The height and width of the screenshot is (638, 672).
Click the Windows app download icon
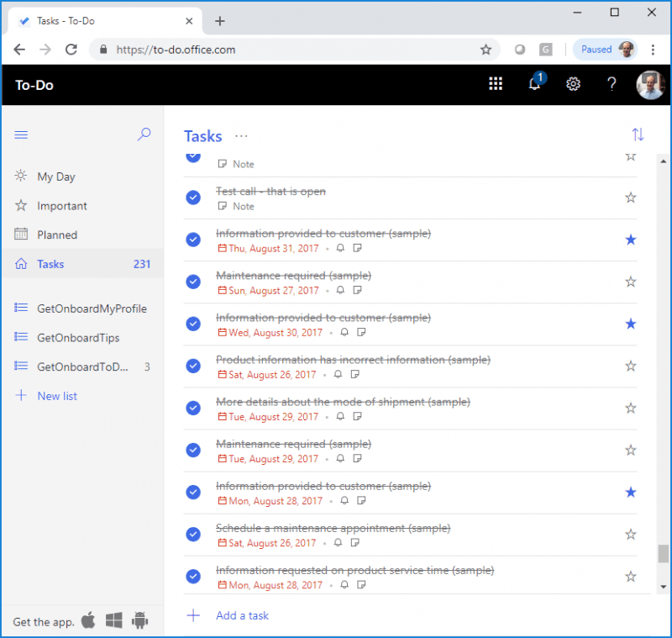point(113,621)
